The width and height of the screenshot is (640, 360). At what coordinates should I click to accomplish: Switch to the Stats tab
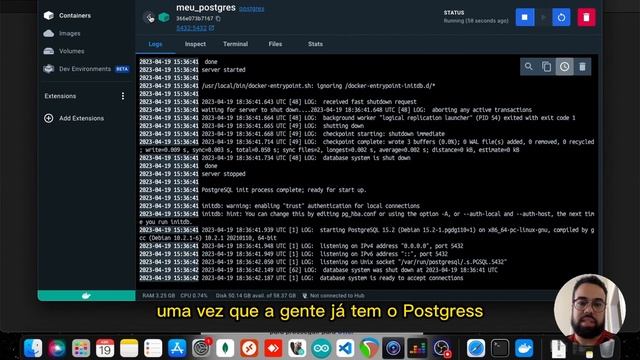[x=315, y=44]
